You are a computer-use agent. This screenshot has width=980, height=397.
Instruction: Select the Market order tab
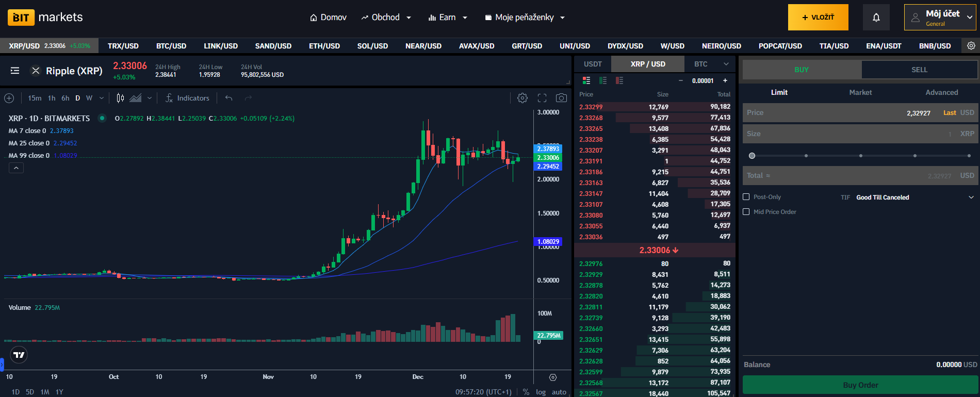pyautogui.click(x=860, y=92)
